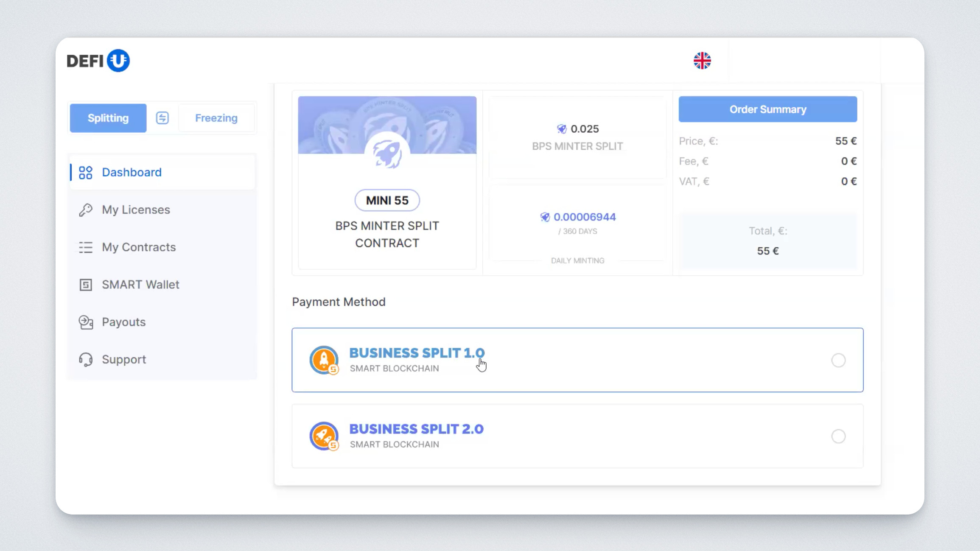Click the Dashboard grid icon

[86, 172]
